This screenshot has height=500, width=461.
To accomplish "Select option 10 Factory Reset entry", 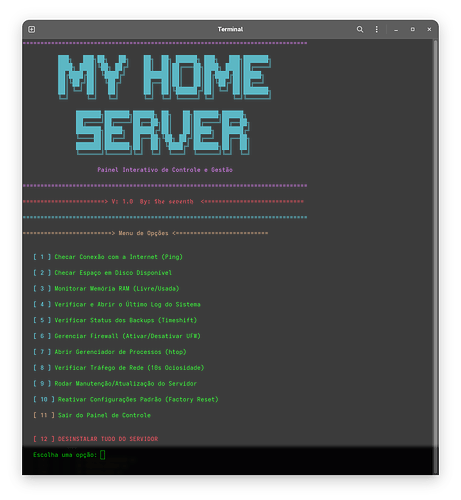I will 126,399.
